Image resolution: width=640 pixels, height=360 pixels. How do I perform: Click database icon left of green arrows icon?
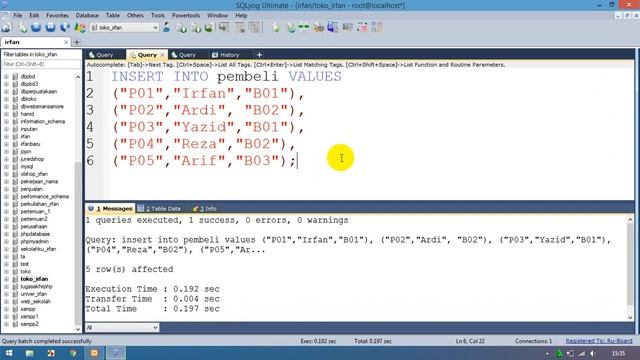tap(291, 28)
